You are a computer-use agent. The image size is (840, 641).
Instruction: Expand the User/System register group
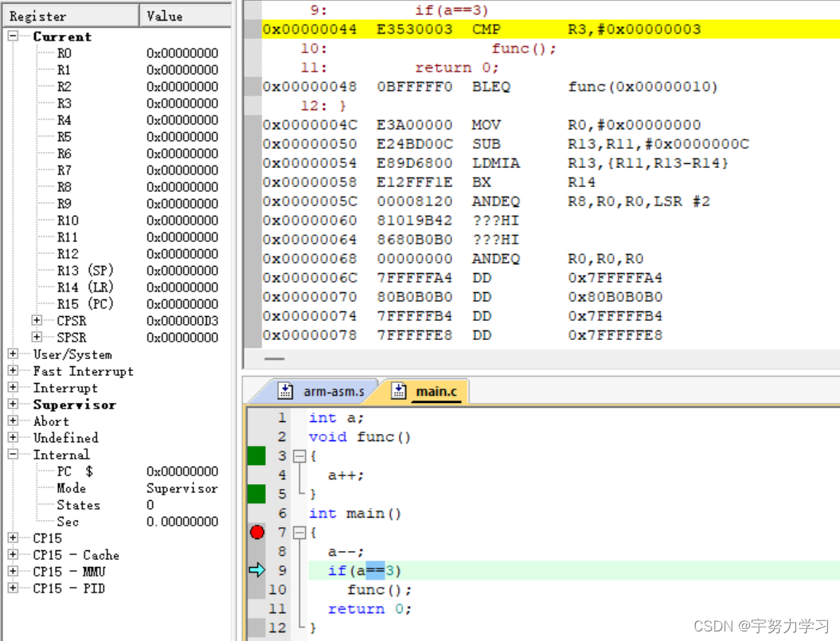click(x=13, y=354)
